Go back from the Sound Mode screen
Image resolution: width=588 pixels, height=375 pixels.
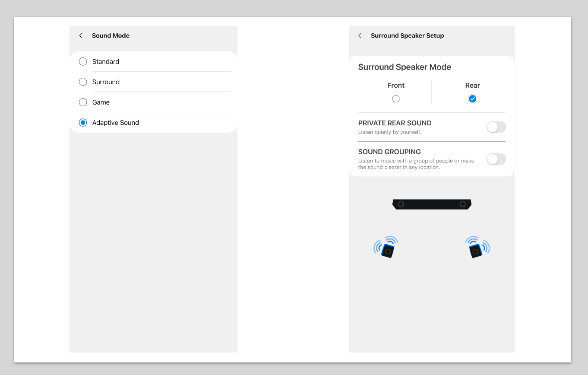click(x=81, y=35)
